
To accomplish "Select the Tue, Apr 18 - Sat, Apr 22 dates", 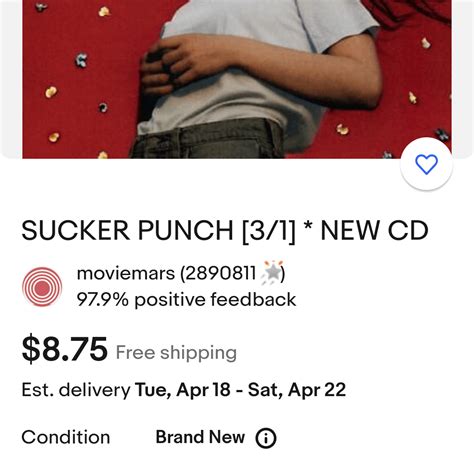I will 240,390.
